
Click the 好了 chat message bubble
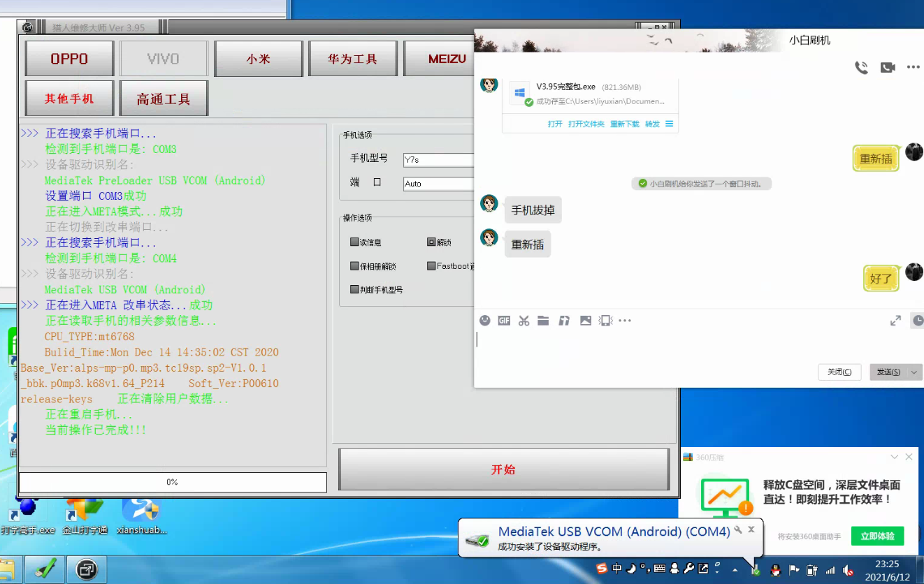pos(881,279)
